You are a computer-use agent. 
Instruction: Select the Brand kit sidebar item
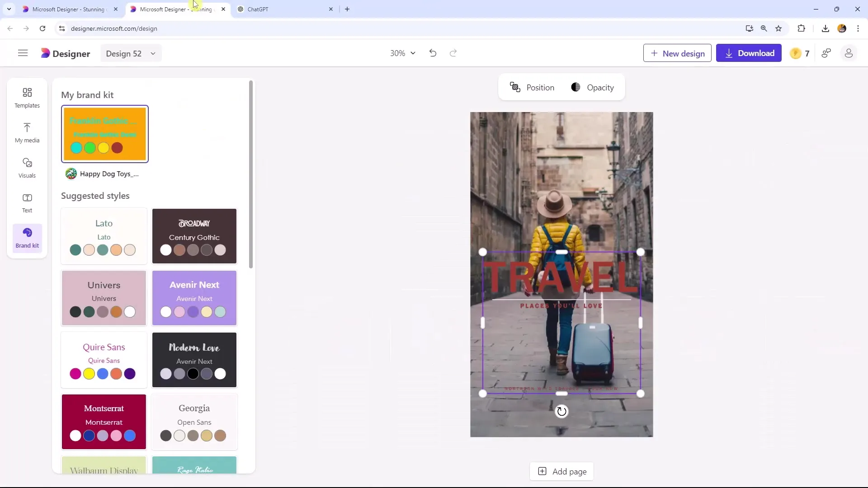click(27, 238)
